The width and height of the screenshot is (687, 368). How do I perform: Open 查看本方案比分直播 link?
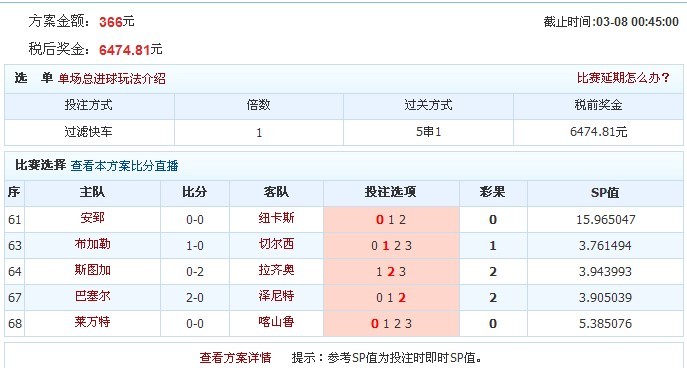pyautogui.click(x=124, y=166)
